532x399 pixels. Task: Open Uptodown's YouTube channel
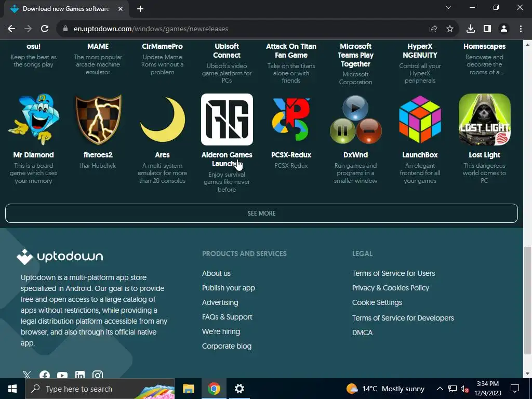tap(62, 375)
